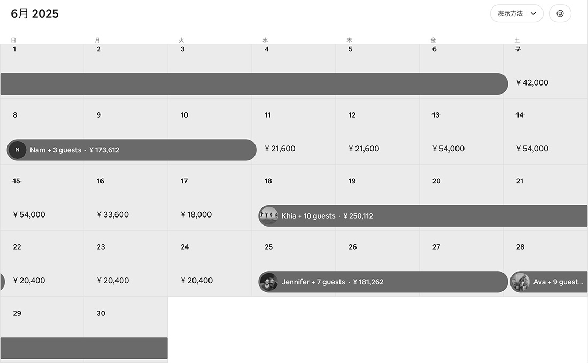Screen dimensions: 588x364
Task: Click the booking bar under June 29–30
Action: point(84,348)
